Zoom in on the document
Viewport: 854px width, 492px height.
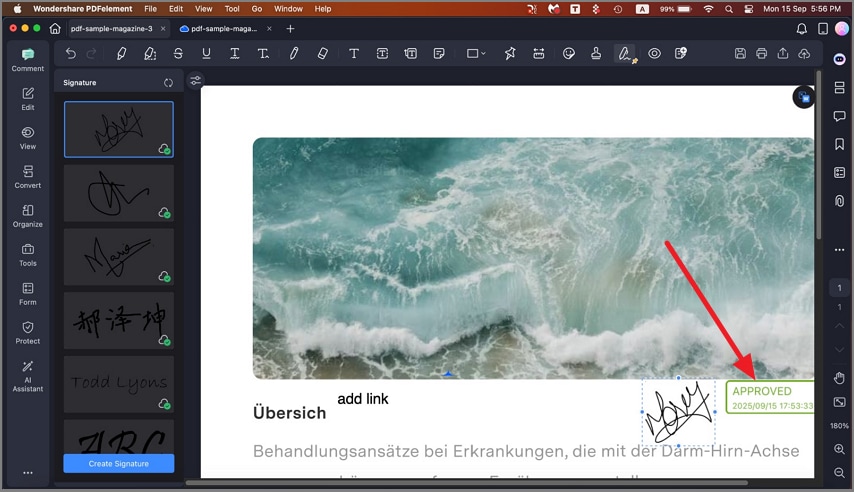(839, 449)
